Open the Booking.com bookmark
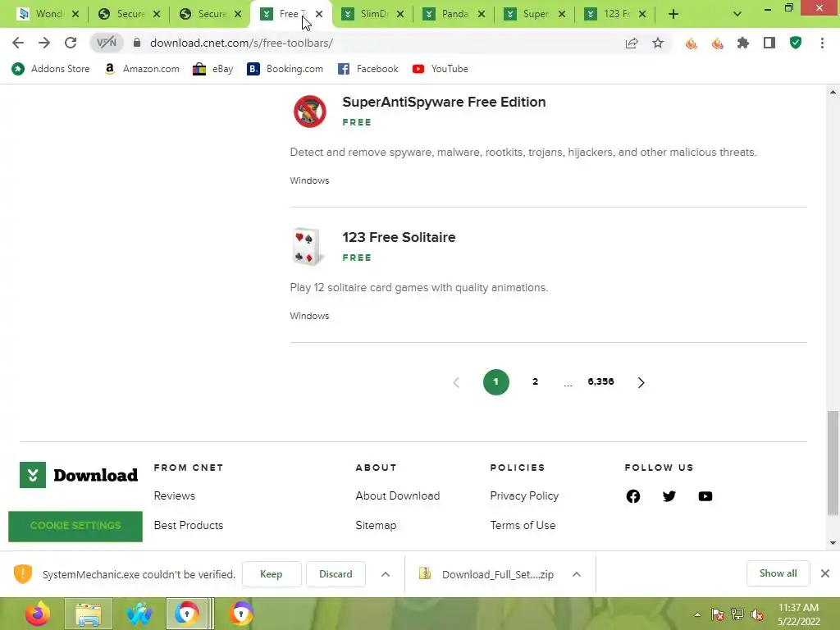This screenshot has width=840, height=630. click(285, 69)
